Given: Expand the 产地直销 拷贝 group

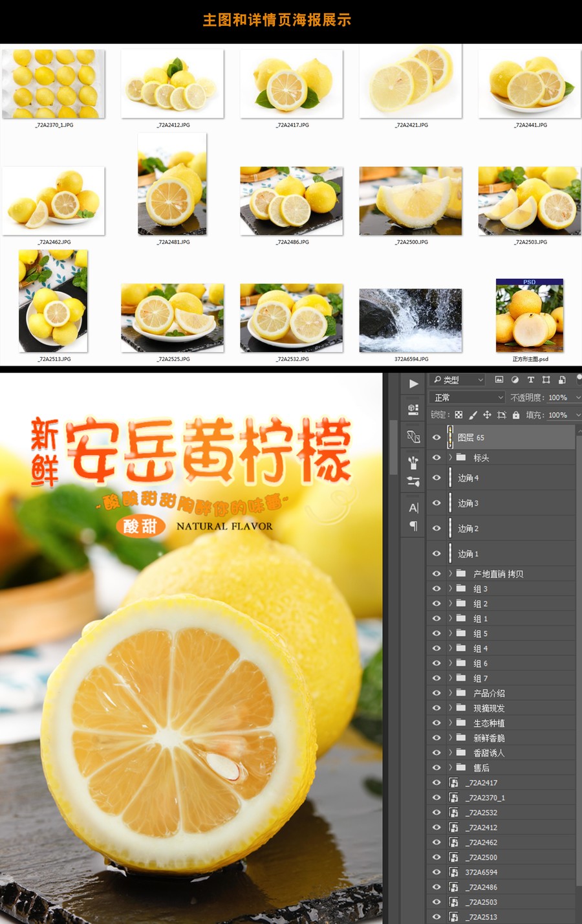Looking at the screenshot, I should pos(450,573).
